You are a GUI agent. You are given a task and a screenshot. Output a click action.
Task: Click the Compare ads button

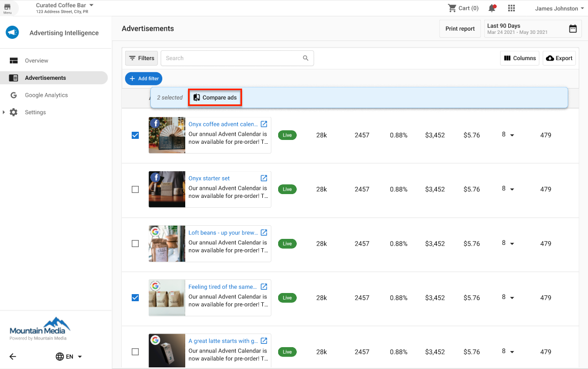click(x=215, y=97)
